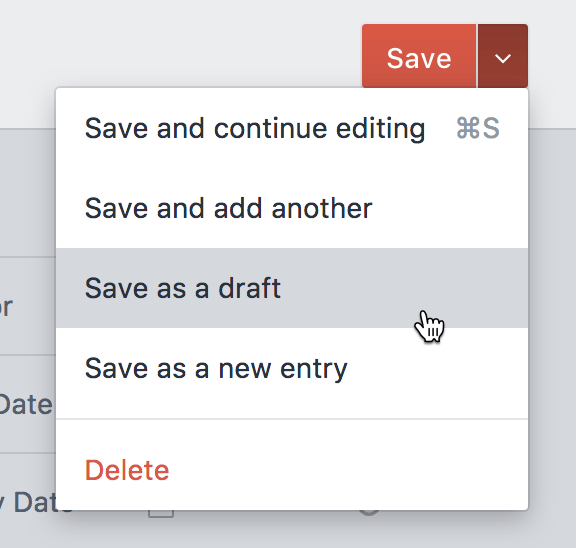Click the cut-off Date label at the bottom left

pos(36,502)
